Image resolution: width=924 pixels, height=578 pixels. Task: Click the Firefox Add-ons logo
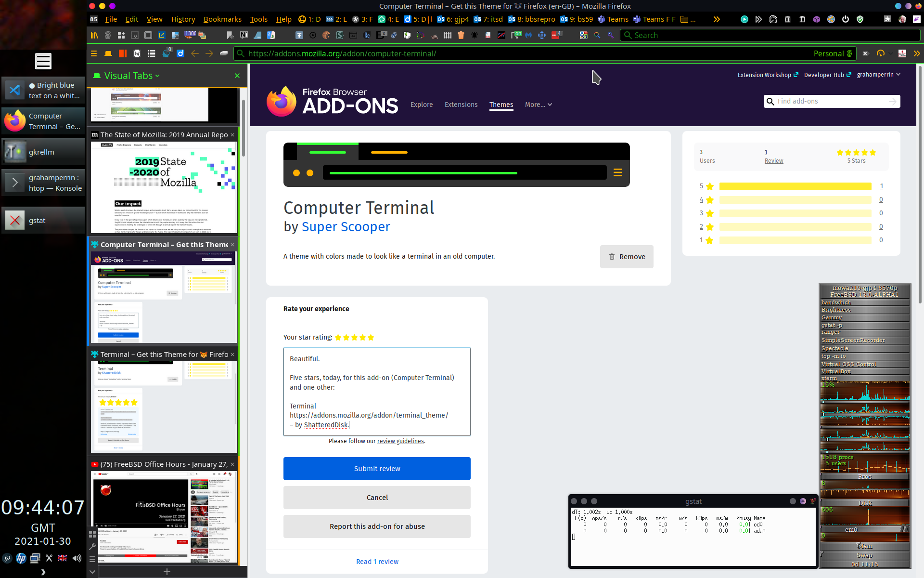pos(332,101)
